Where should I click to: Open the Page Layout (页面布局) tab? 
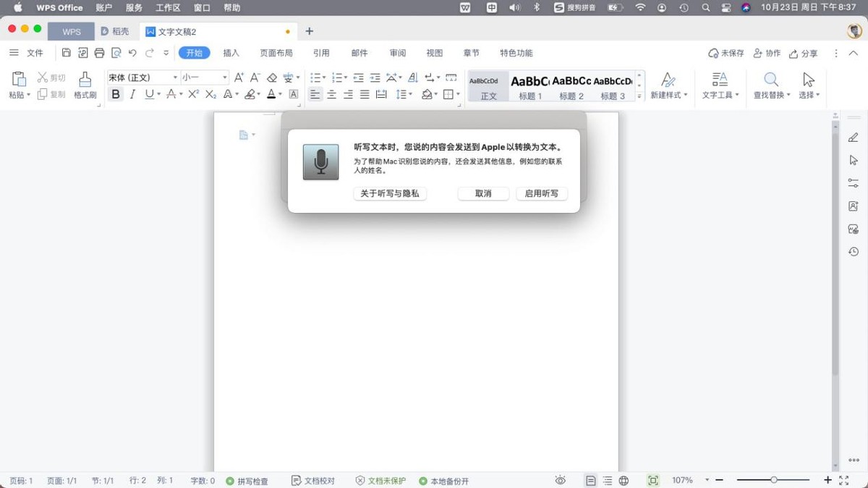click(x=276, y=53)
